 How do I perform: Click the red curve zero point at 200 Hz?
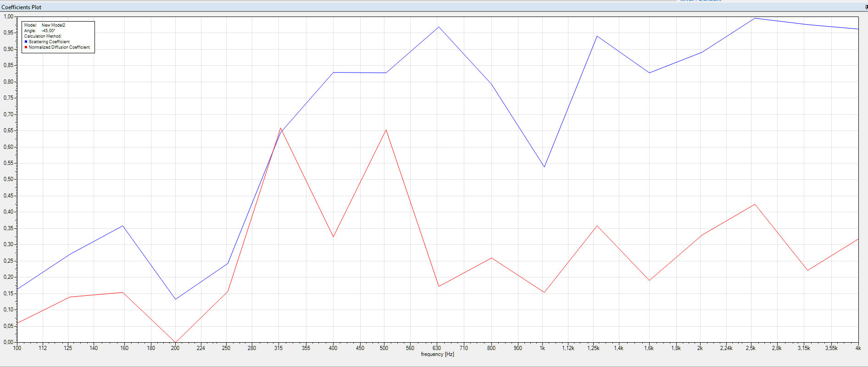click(x=175, y=342)
